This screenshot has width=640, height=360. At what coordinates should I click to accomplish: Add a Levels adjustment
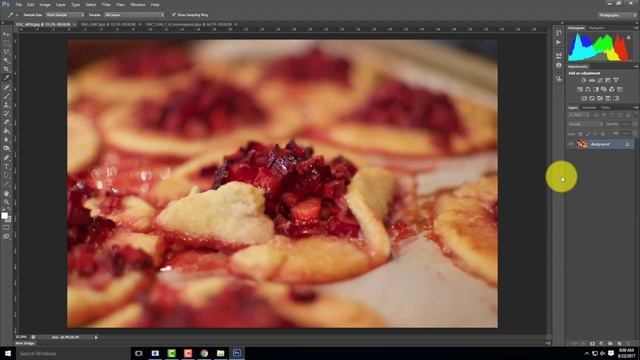(x=592, y=80)
